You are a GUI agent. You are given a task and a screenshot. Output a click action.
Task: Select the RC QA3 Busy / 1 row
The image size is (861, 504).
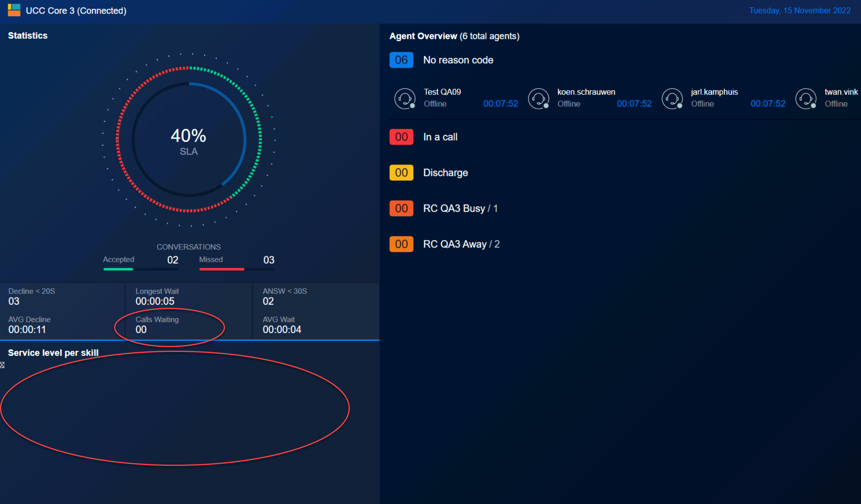pos(460,209)
